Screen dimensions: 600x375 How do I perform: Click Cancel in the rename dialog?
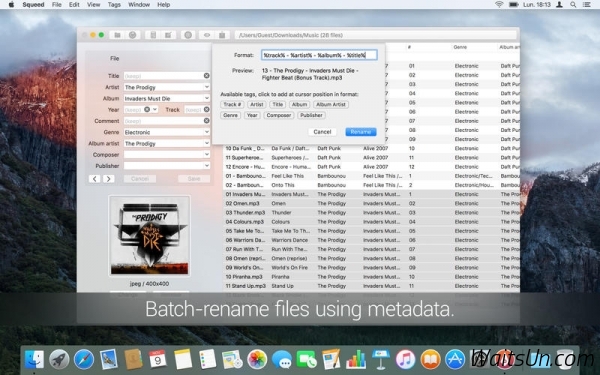coord(322,132)
